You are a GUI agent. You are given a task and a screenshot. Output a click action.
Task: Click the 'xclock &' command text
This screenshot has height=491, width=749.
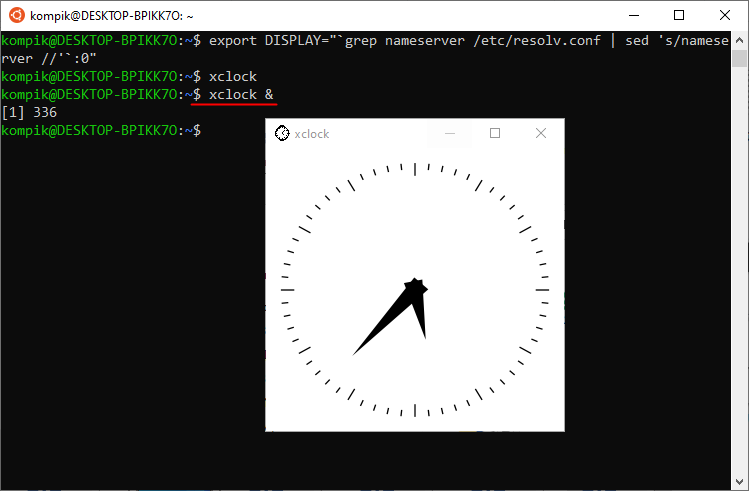click(241, 95)
